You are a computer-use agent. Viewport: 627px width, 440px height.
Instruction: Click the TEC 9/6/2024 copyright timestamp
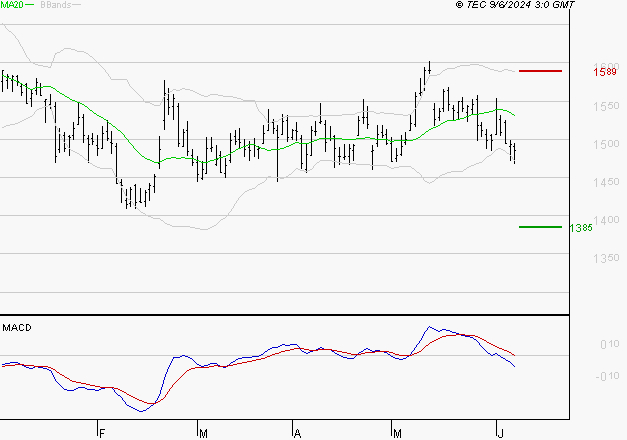pyautogui.click(x=515, y=5)
